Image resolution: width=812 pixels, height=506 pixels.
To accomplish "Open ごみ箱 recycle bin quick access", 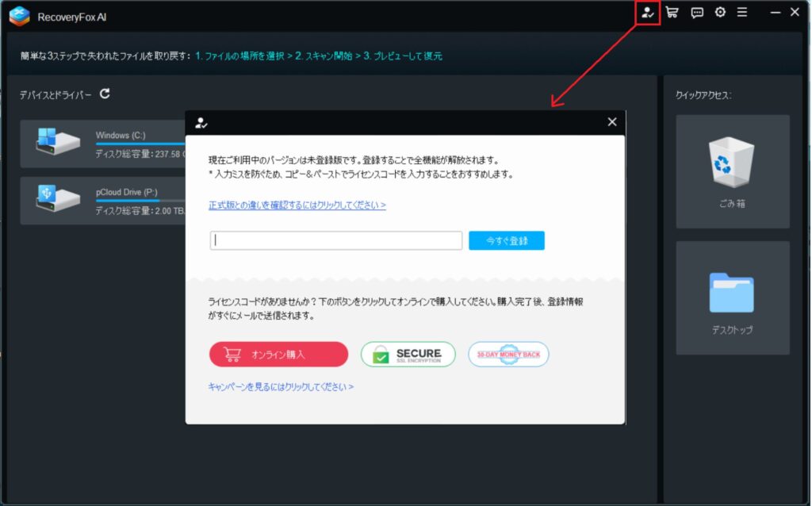I will (732, 171).
